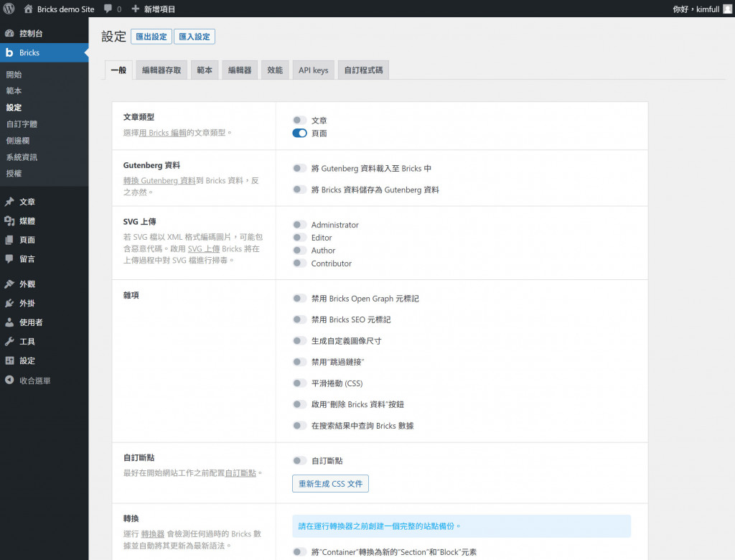The width and height of the screenshot is (735, 560).
Task: Open the 用 Bricks 編輯 link
Action: coord(163,133)
